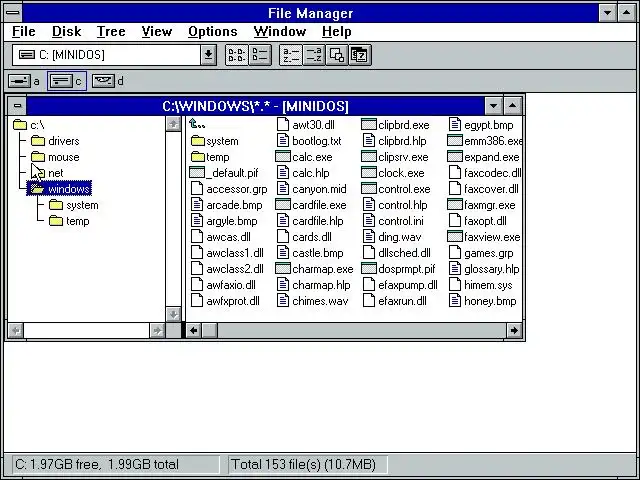Screen dimensions: 640x480
Task: Select games.grp file
Action: 481,253
